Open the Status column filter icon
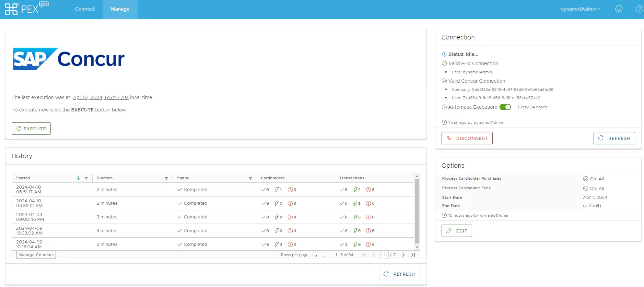The width and height of the screenshot is (644, 287). coord(250,178)
